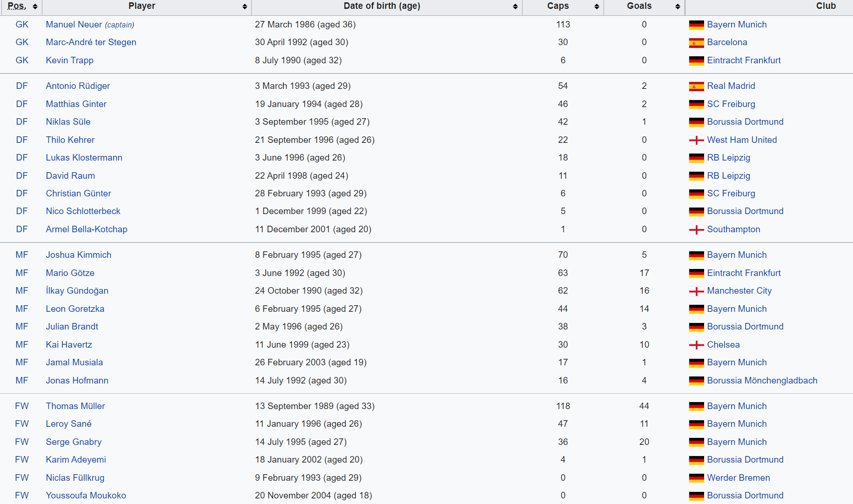Click England flag next to West Ham United
Screen dimensions: 853x504
coord(696,140)
